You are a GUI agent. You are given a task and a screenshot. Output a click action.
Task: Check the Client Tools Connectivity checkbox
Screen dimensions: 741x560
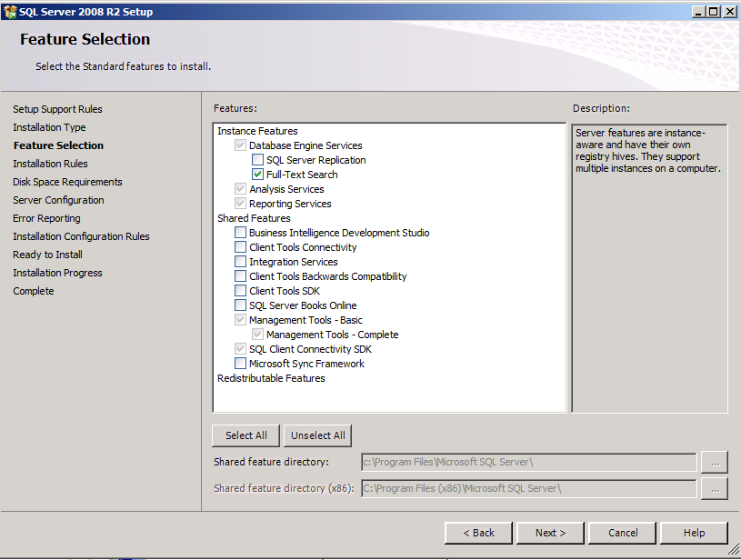click(241, 247)
